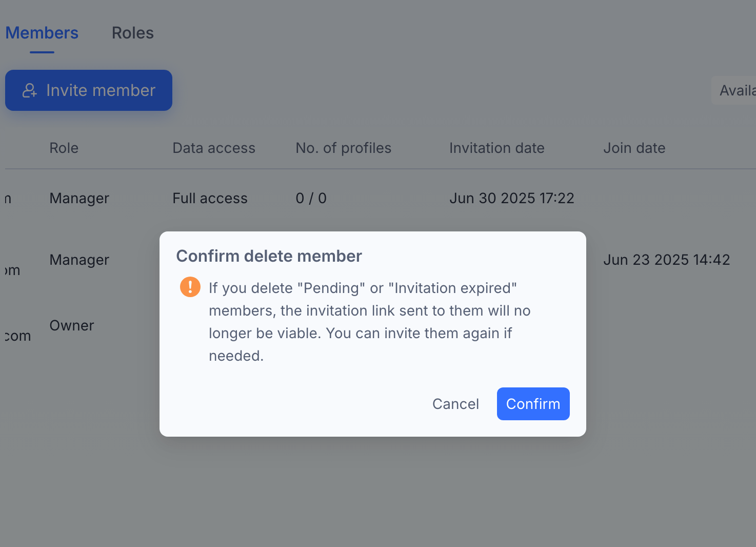Select the Members tab

(42, 33)
